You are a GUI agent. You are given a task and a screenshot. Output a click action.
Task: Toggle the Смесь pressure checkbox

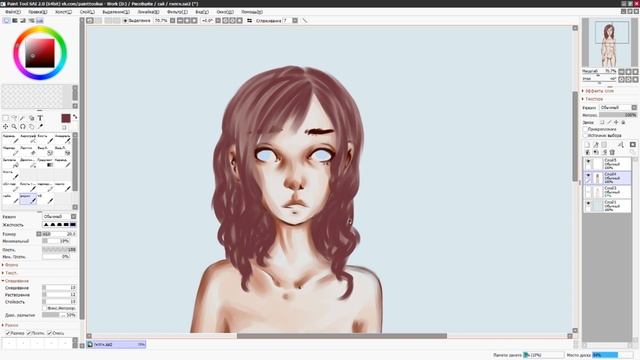pyautogui.click(x=49, y=333)
